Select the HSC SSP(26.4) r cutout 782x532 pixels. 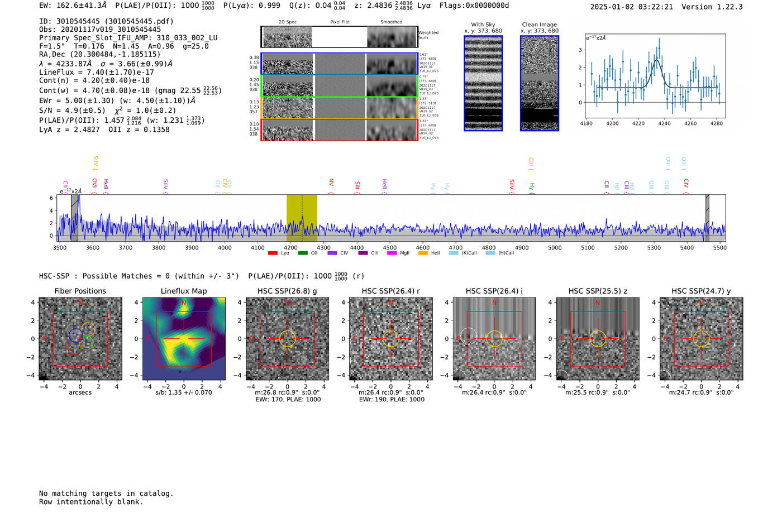(391, 339)
